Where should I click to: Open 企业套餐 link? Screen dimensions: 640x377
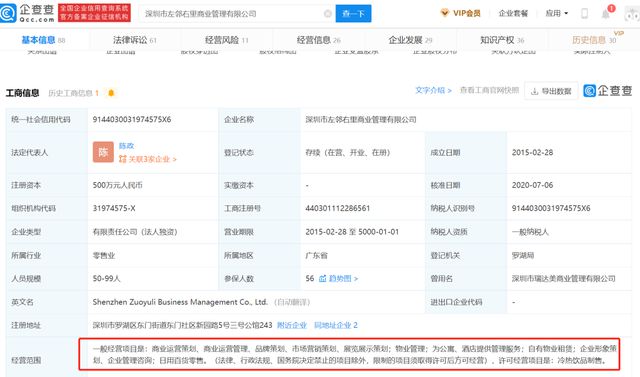click(513, 13)
